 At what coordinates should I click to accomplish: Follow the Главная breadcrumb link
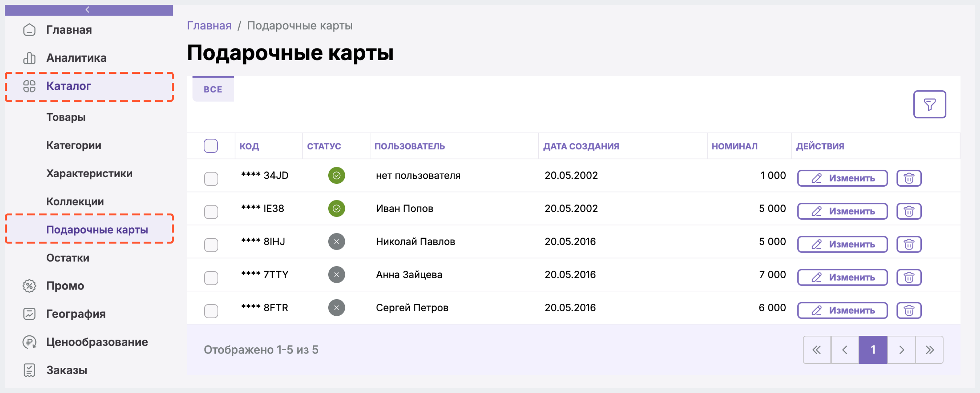pos(209,26)
